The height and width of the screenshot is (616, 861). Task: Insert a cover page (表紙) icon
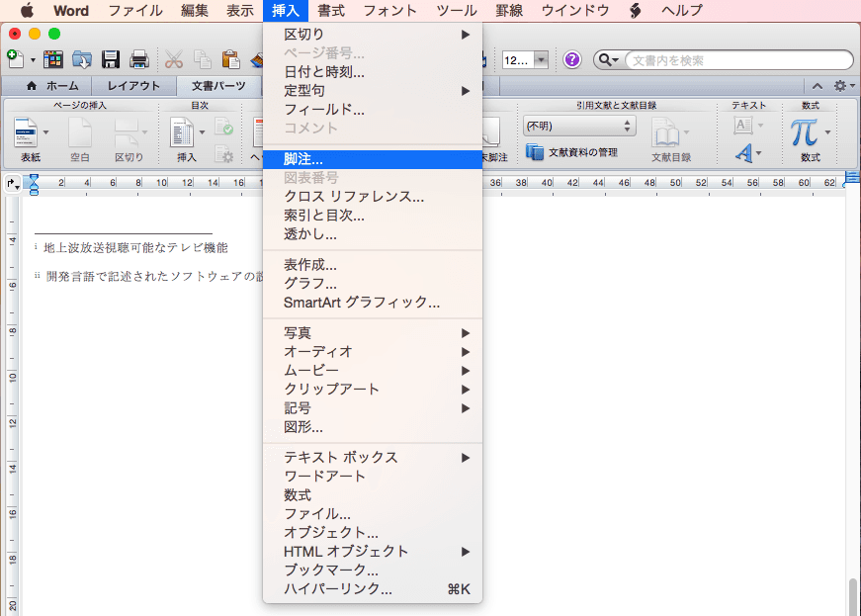pos(26,132)
